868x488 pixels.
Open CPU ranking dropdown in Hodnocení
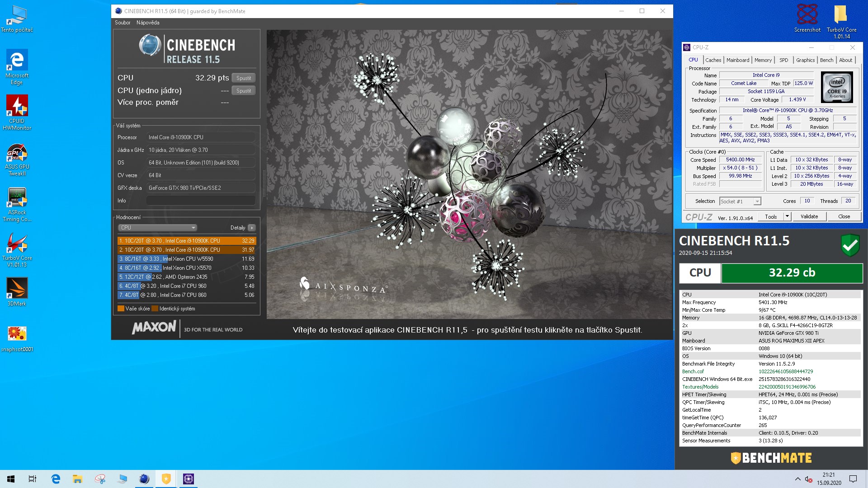click(157, 228)
